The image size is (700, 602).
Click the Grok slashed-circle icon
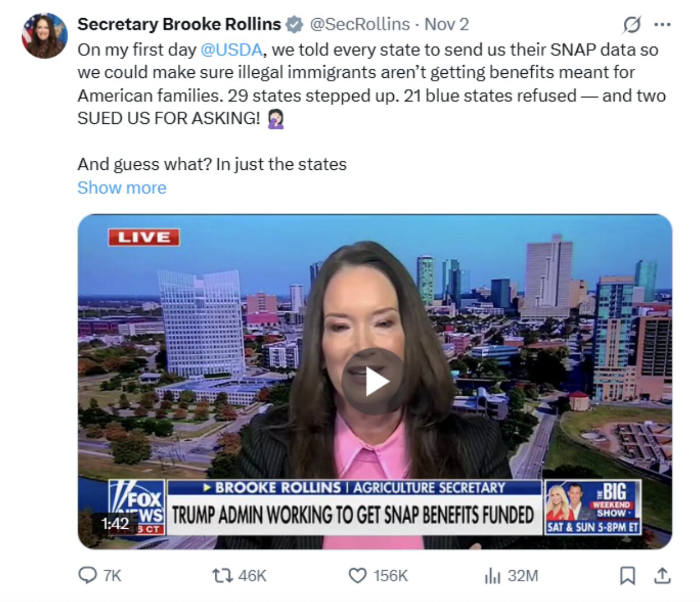click(632, 25)
